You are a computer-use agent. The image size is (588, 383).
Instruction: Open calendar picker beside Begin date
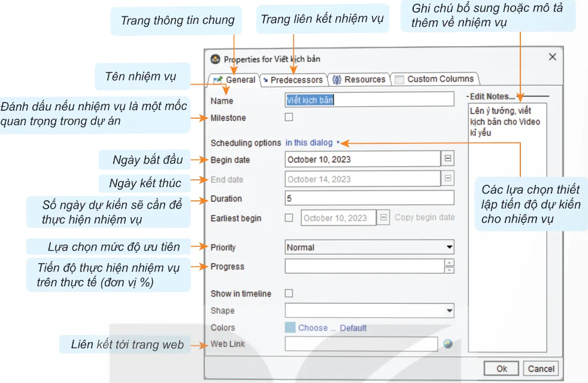click(x=448, y=159)
